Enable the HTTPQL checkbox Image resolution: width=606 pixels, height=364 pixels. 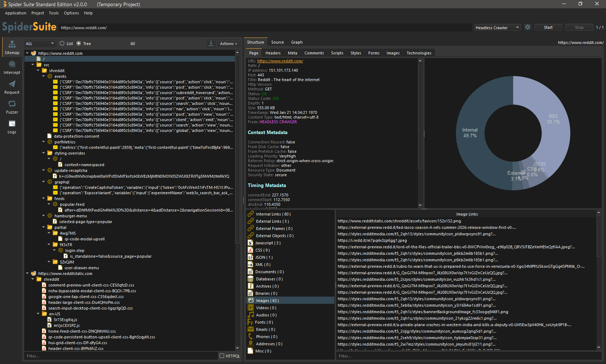pos(222,356)
